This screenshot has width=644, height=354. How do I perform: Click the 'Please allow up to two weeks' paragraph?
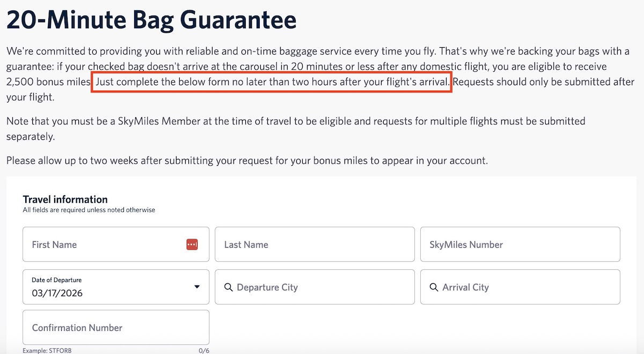click(x=247, y=160)
